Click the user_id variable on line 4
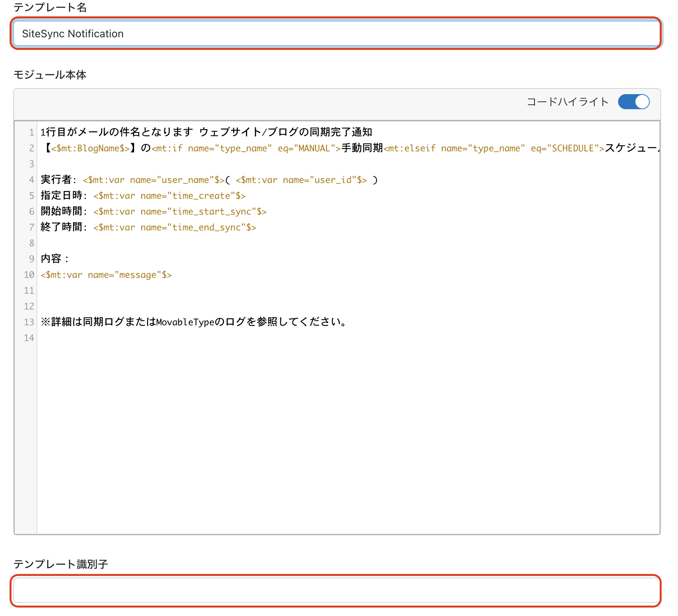 tap(301, 180)
